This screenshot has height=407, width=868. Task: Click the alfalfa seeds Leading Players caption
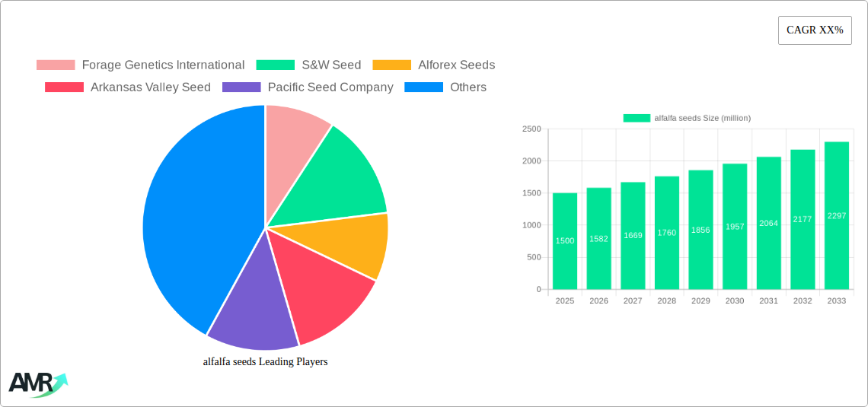(x=265, y=362)
